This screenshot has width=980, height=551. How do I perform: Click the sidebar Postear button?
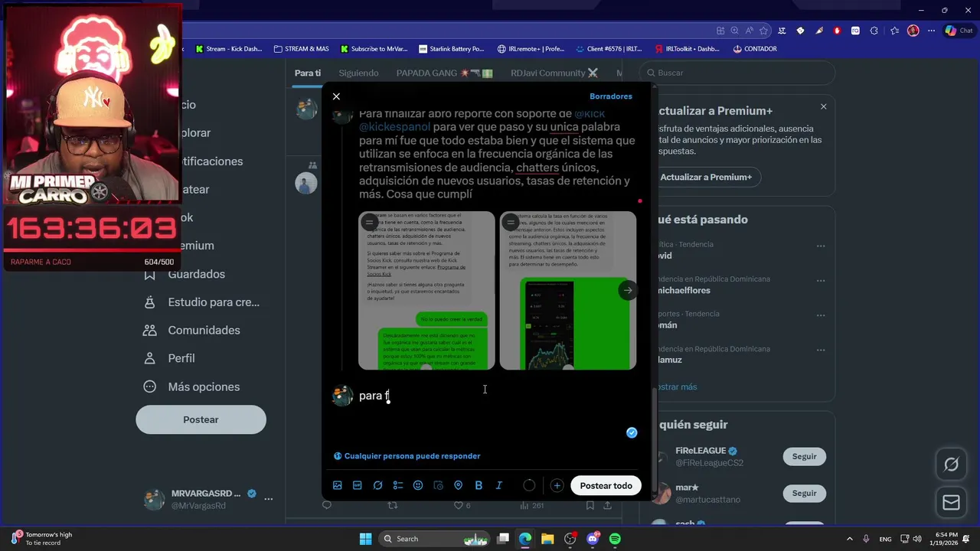201,419
